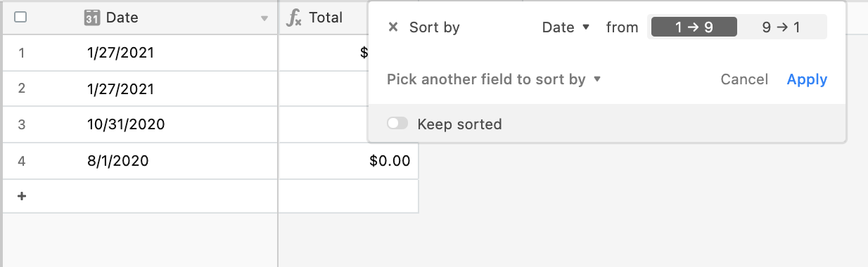Select ascending 1 → 9 sort order
Screen dimensions: 868x267
694,27
